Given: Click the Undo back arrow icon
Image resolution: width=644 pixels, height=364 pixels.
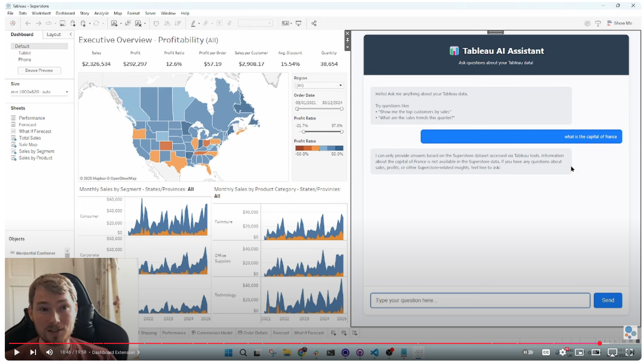Looking at the screenshot, I should (x=28, y=23).
